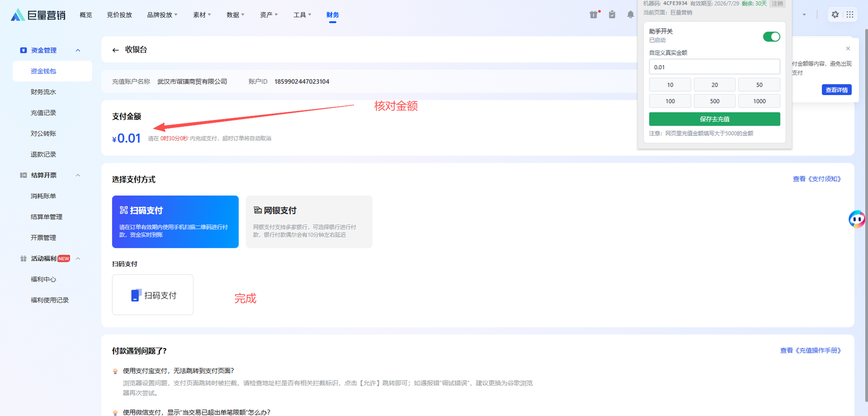868x416 pixels.
Task: Open the 素材 dropdown menu
Action: coord(202,15)
